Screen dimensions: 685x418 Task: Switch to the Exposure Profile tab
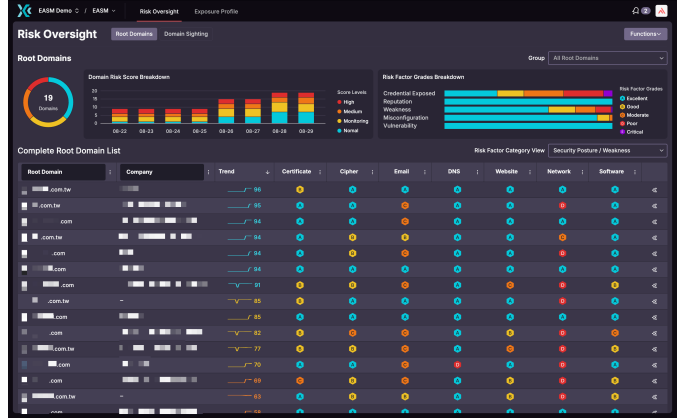(215, 11)
